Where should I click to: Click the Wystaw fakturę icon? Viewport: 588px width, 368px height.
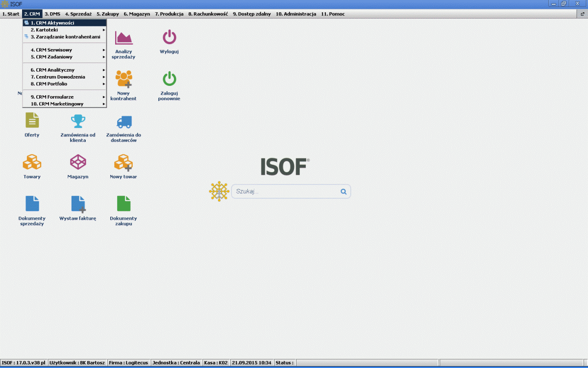pos(78,204)
